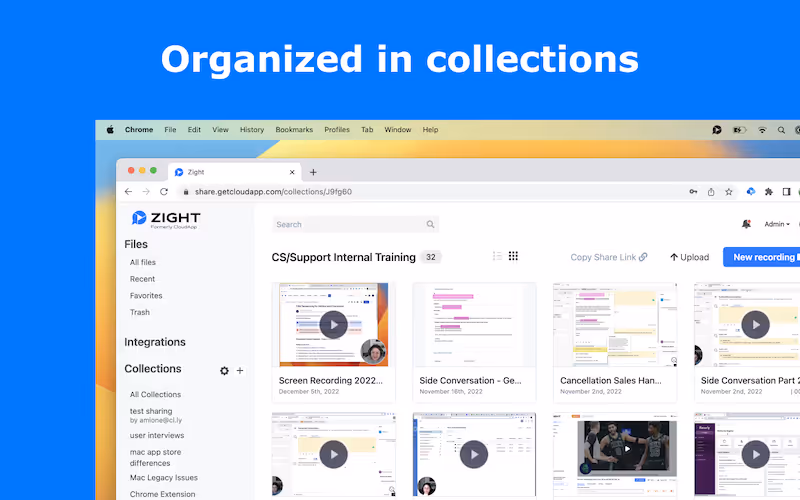Open the History menu
The width and height of the screenshot is (800, 500).
[252, 130]
